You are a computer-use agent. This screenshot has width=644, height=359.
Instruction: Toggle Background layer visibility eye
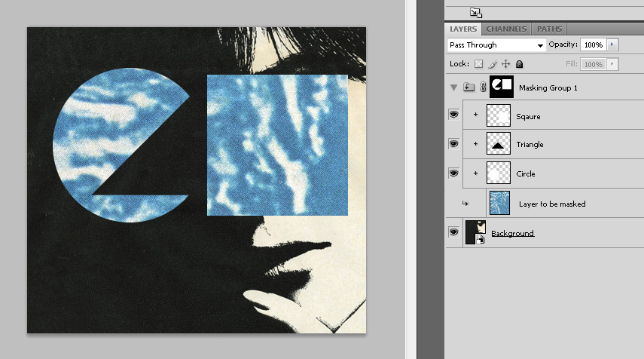(x=453, y=232)
